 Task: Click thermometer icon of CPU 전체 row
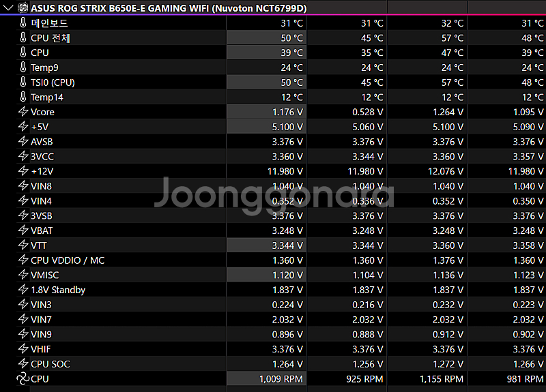click(x=23, y=37)
